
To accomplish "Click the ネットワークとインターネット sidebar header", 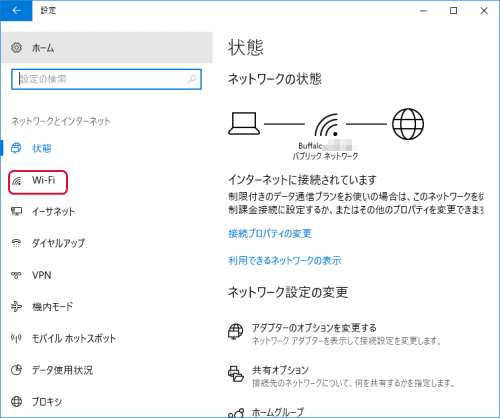I will pyautogui.click(x=61, y=121).
